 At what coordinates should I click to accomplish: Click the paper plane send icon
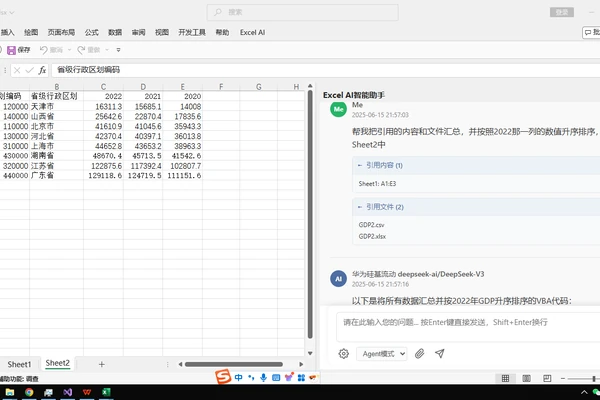coord(440,354)
